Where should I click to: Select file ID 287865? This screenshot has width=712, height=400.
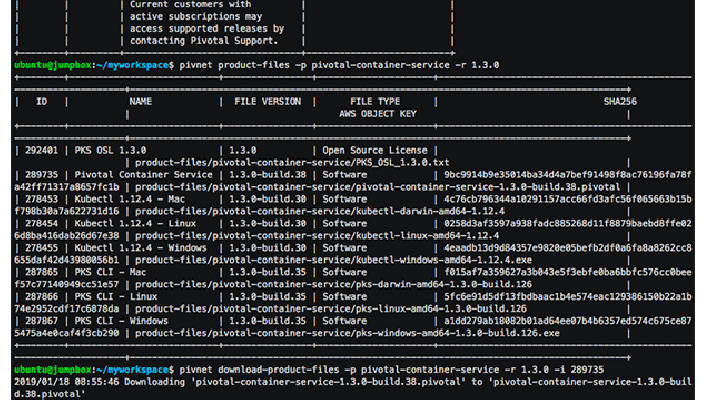tap(41, 272)
